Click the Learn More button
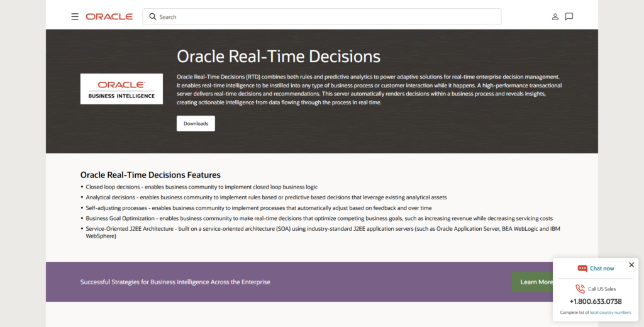 coord(532,282)
